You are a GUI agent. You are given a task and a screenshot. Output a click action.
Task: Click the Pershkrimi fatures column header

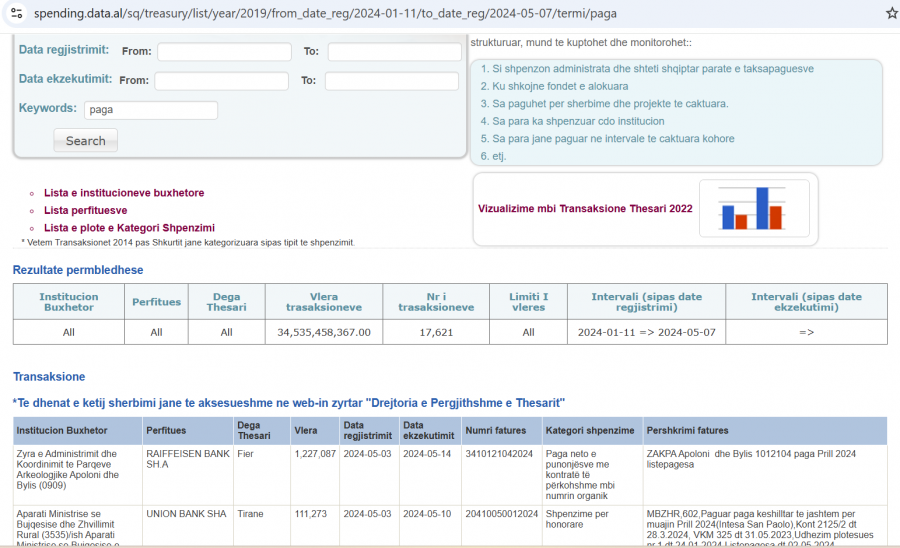click(x=765, y=431)
